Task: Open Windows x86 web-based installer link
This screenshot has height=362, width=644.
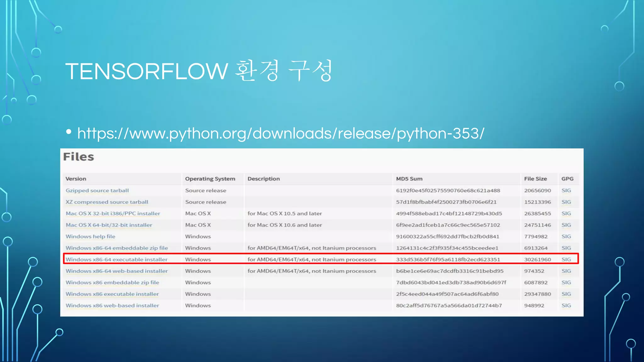Action: tap(112, 305)
